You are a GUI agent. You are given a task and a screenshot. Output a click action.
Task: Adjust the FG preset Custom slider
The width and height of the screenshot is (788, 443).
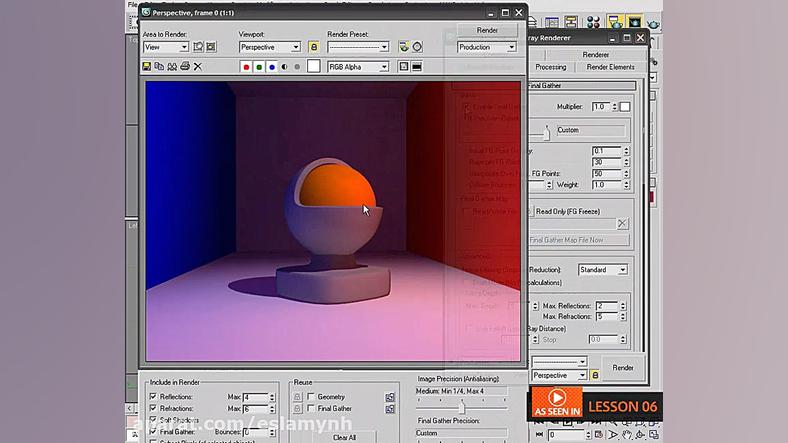pos(547,133)
